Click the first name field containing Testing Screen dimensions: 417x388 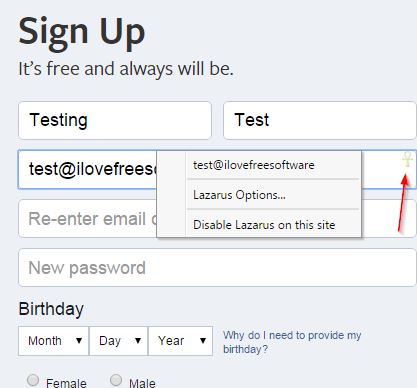(x=115, y=120)
